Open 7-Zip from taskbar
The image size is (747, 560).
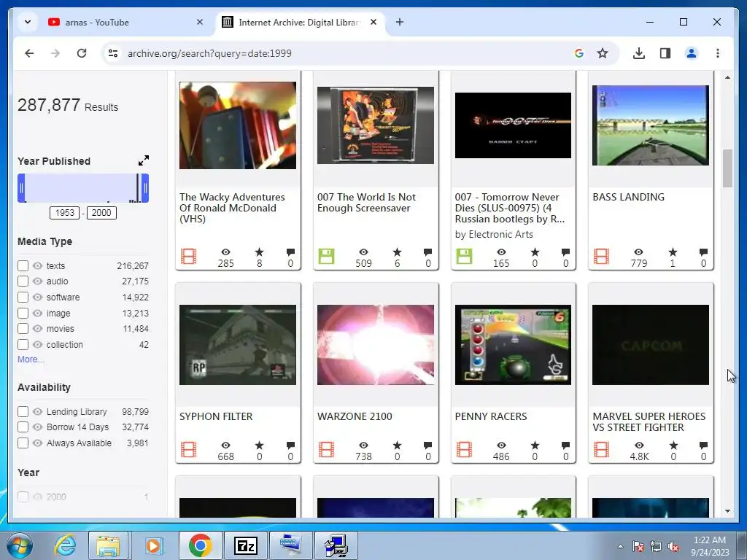point(246,545)
